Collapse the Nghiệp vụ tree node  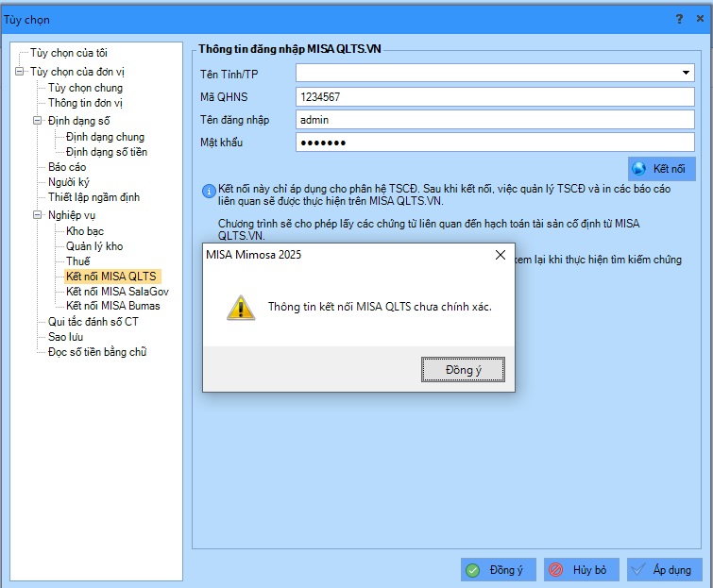click(37, 215)
